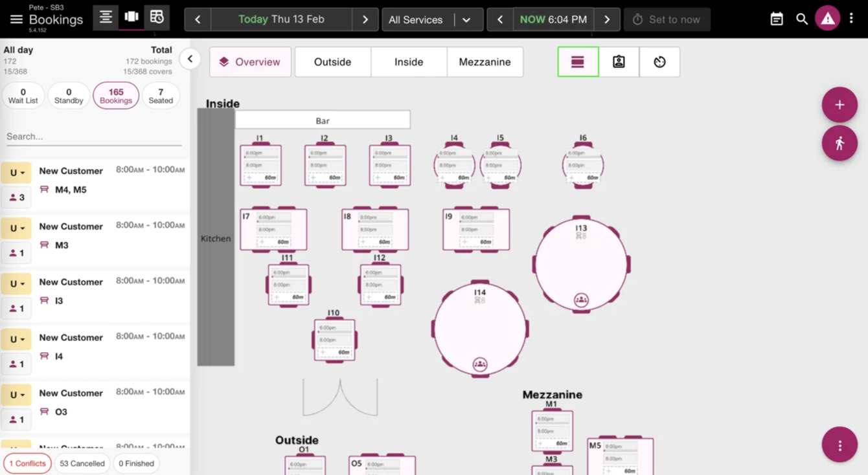
Task: Open status dropdown for the I3 booking
Action: 16,284
